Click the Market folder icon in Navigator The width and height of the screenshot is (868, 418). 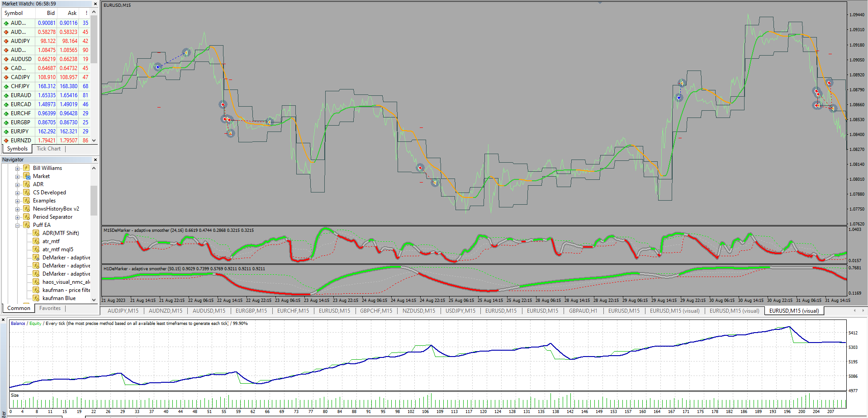[27, 176]
